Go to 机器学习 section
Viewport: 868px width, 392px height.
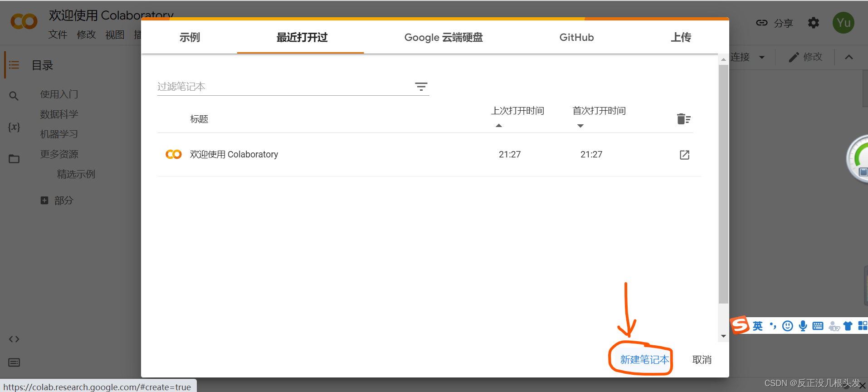click(59, 134)
